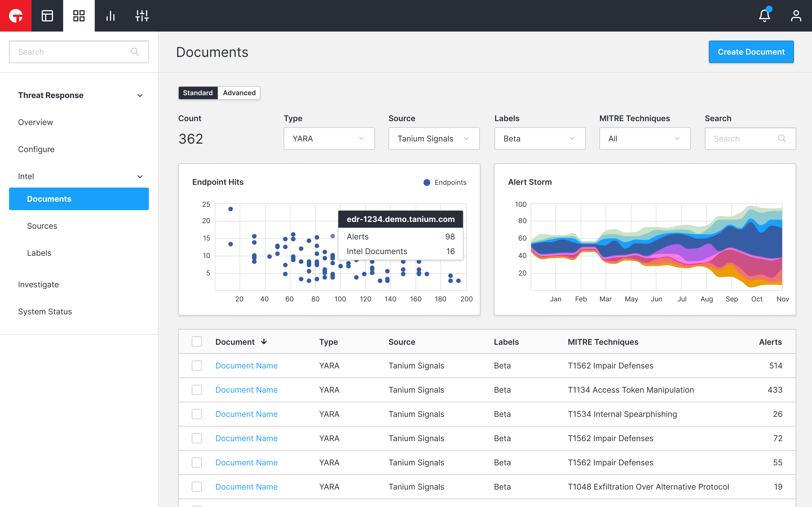Open the layout panel icon in top bar
This screenshot has width=812, height=507.
coord(47,16)
